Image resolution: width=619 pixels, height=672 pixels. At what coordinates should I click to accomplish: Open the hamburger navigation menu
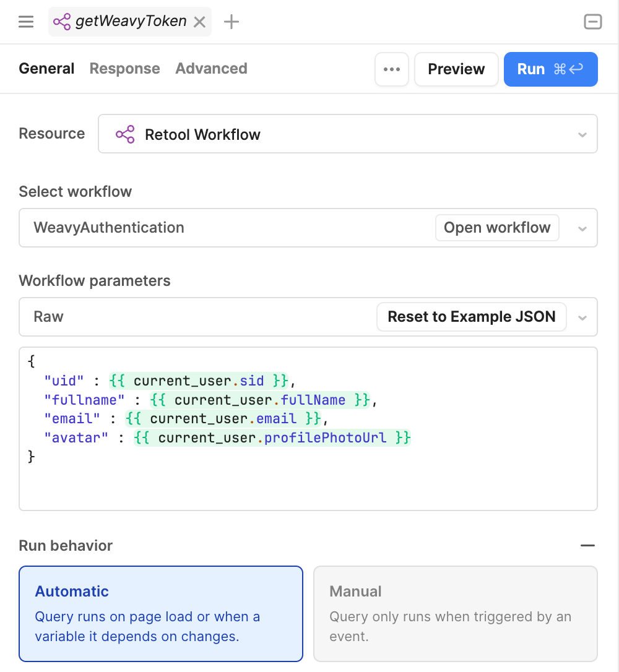coord(25,21)
